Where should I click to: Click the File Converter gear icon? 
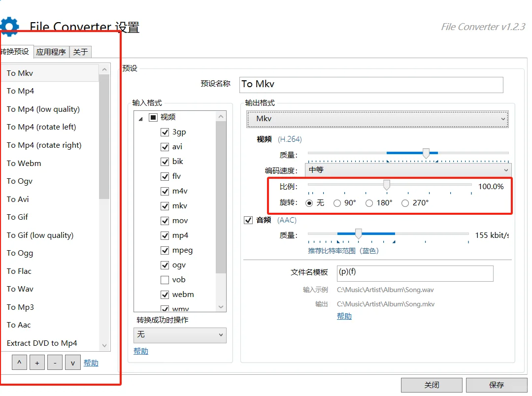tap(10, 25)
